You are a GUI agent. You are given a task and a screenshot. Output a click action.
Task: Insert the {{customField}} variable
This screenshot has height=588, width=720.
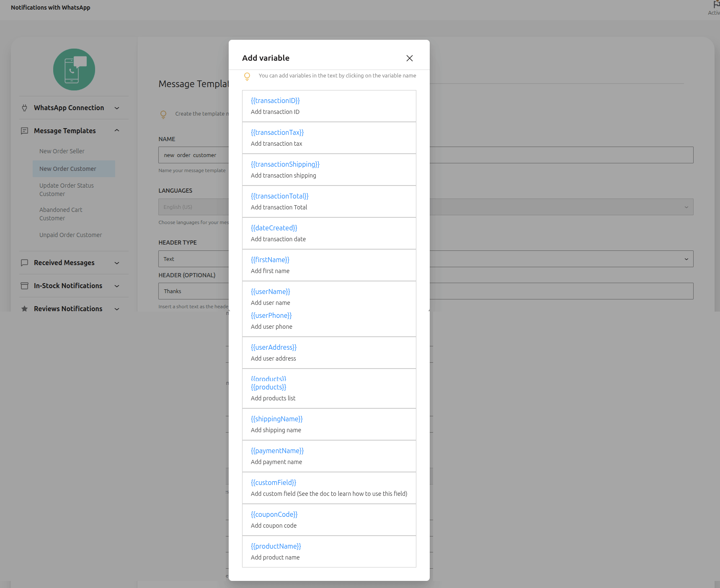[274, 482]
